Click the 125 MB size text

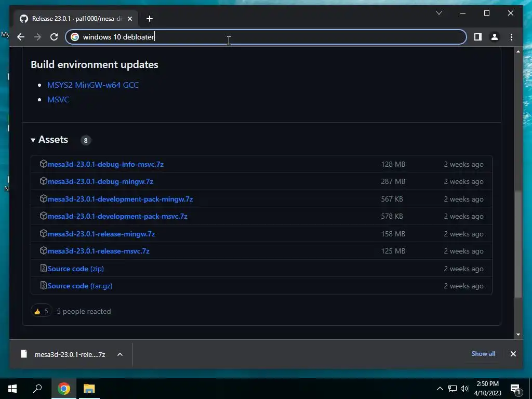393,251
